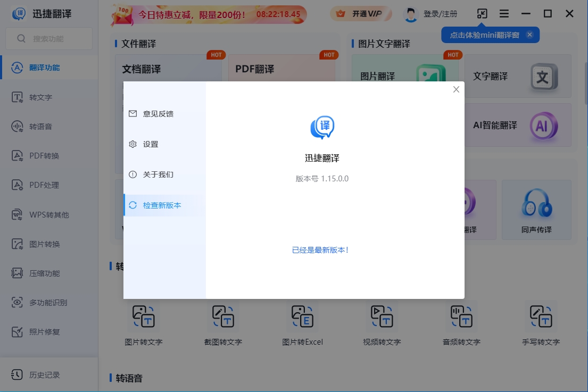Type in the 搜索功能 search field
This screenshot has width=588, height=392.
[49, 39]
